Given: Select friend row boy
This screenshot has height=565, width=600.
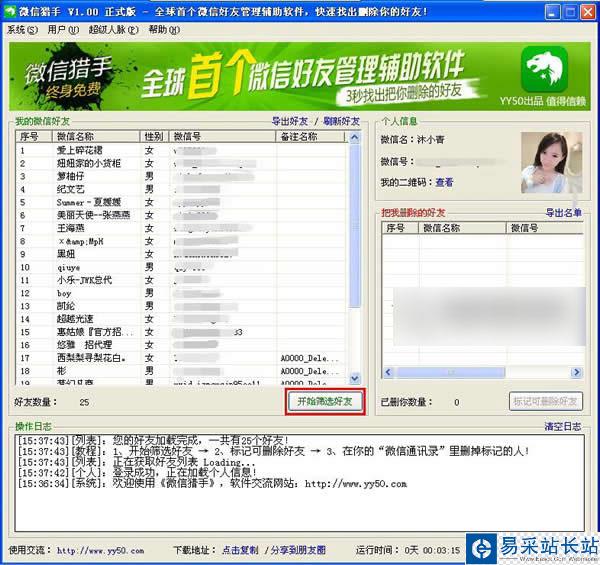Looking at the screenshot, I should click(181, 293).
